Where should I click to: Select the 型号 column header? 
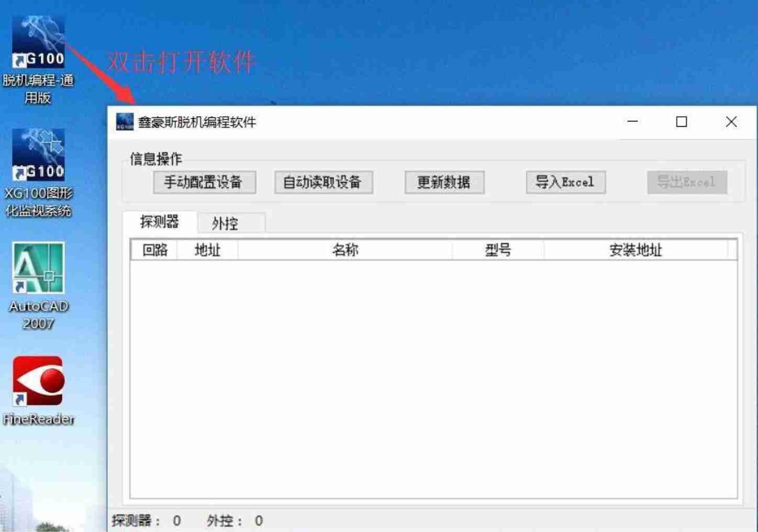498,250
